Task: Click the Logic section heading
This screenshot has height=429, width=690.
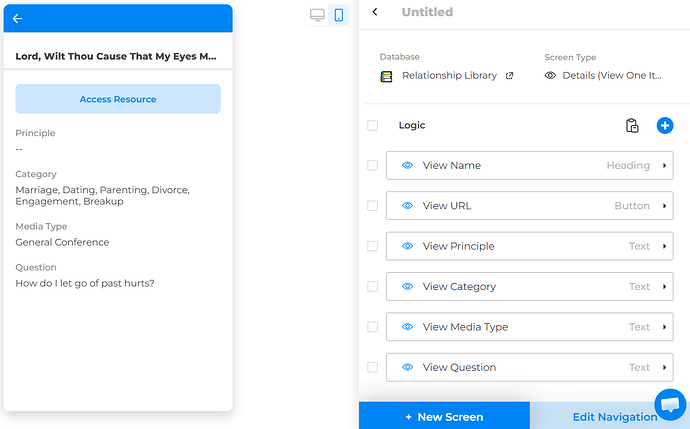Action: pos(412,125)
